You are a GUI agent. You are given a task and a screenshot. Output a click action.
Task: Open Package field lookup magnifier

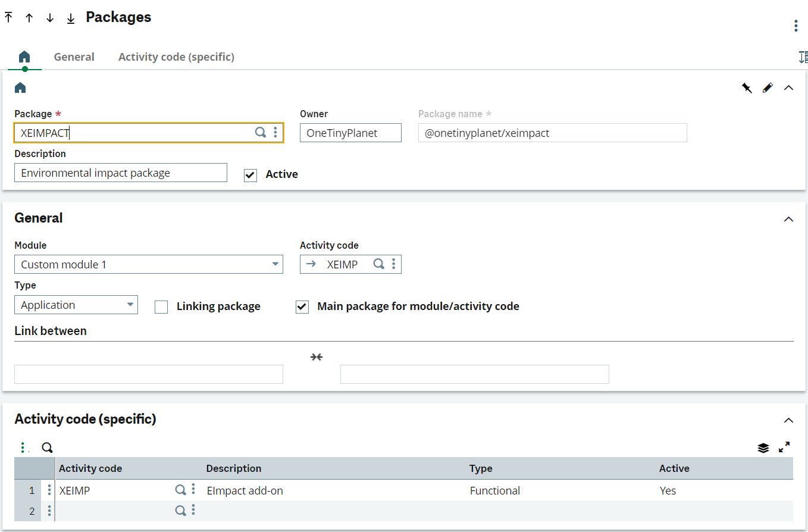point(260,132)
